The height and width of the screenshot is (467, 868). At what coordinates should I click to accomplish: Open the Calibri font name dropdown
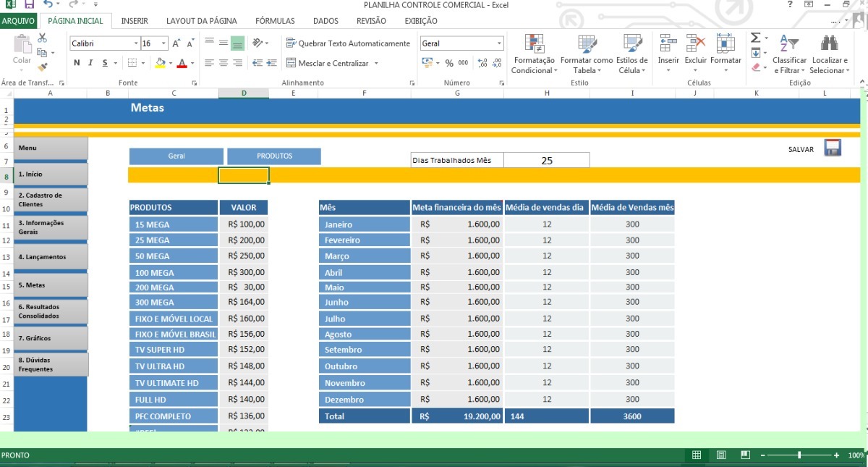(135, 43)
